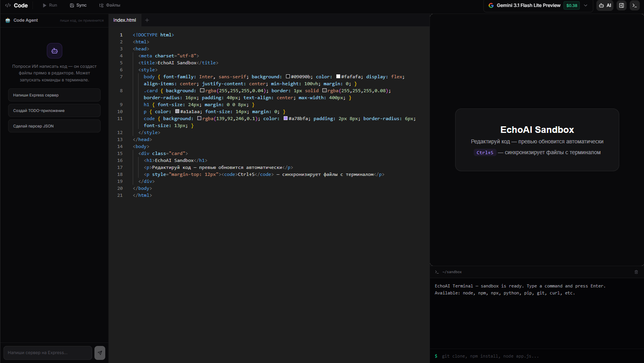This screenshot has height=363, width=644.
Task: Select the index.html editor tab
Action: pyautogui.click(x=125, y=20)
